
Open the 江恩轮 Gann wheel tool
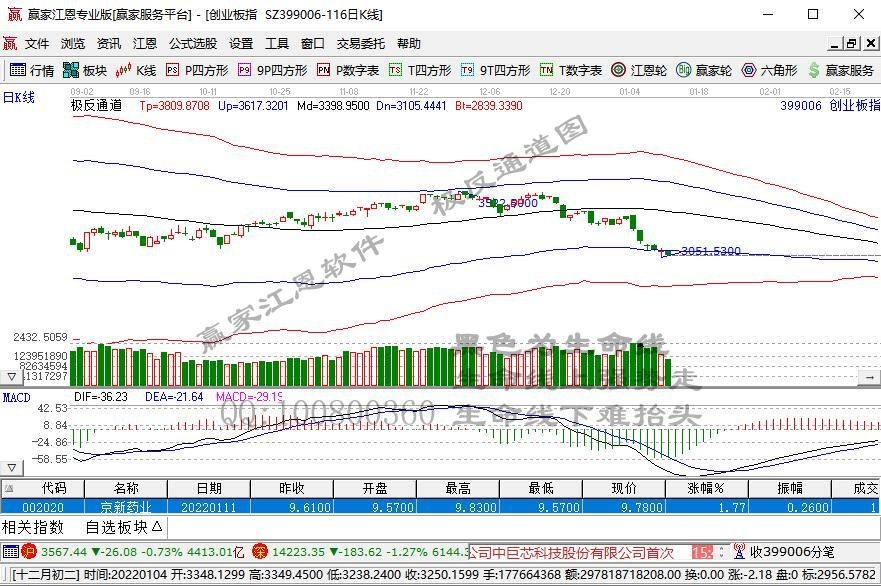tap(639, 70)
